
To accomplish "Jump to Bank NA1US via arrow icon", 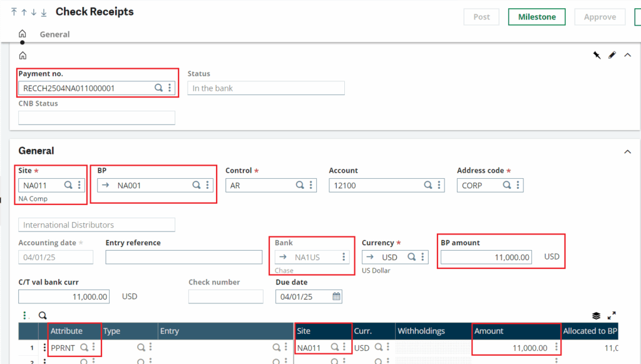I will click(x=283, y=257).
